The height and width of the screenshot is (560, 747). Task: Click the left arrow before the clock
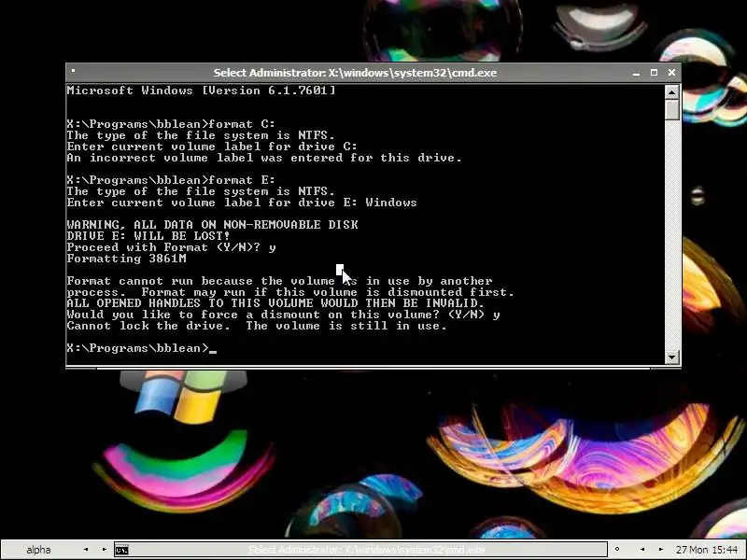pos(642,550)
